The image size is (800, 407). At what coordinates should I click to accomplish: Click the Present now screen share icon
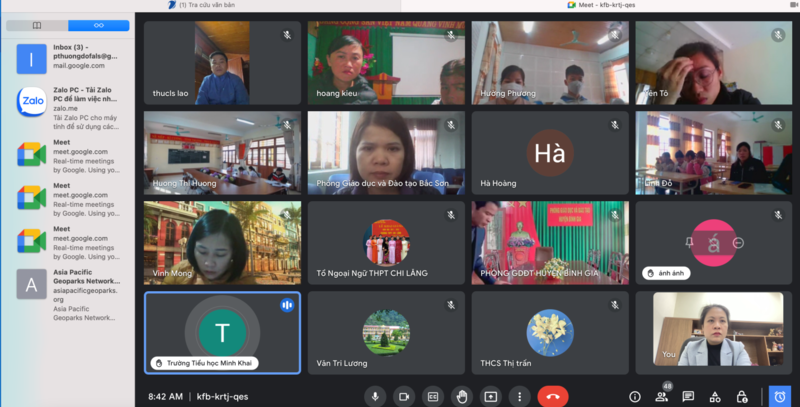(x=491, y=396)
